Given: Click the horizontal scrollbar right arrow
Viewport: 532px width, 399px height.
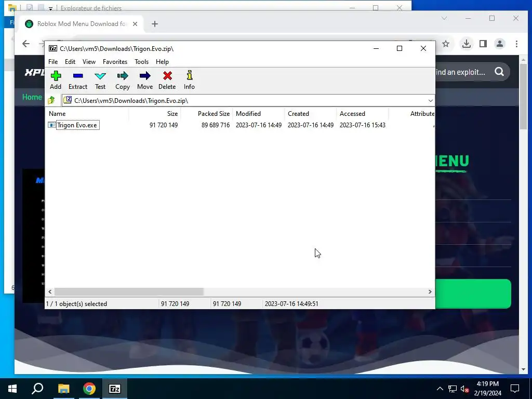Looking at the screenshot, I should click(430, 292).
